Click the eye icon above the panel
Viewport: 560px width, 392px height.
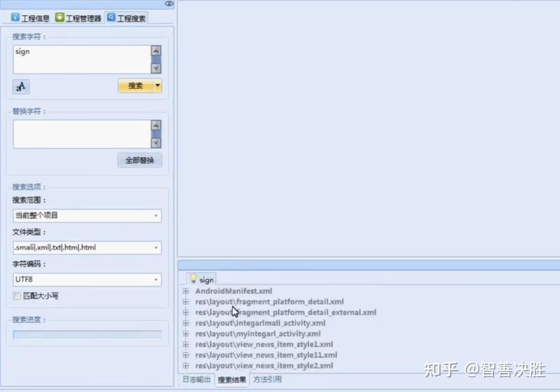(x=169, y=4)
